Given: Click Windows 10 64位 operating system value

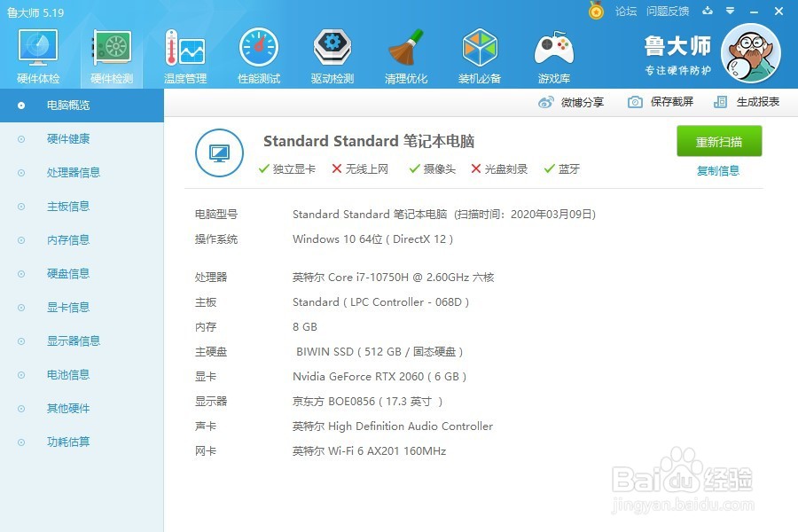Looking at the screenshot, I should point(372,239).
